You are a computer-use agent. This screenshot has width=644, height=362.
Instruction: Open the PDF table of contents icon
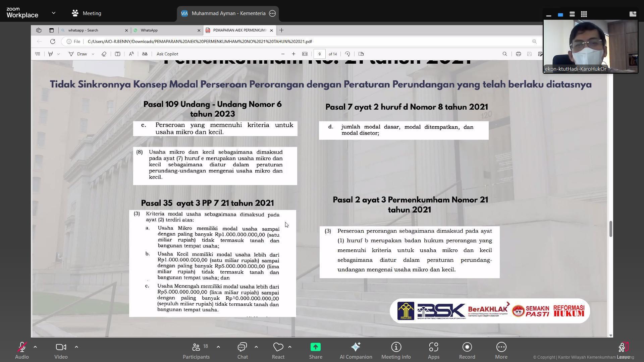pyautogui.click(x=38, y=54)
